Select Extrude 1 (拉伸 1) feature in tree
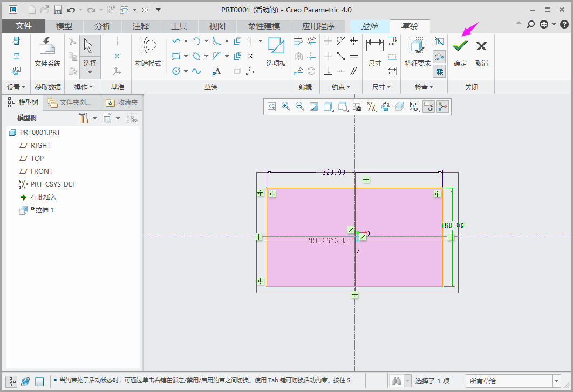Screen dimensions: 573x392 point(44,210)
